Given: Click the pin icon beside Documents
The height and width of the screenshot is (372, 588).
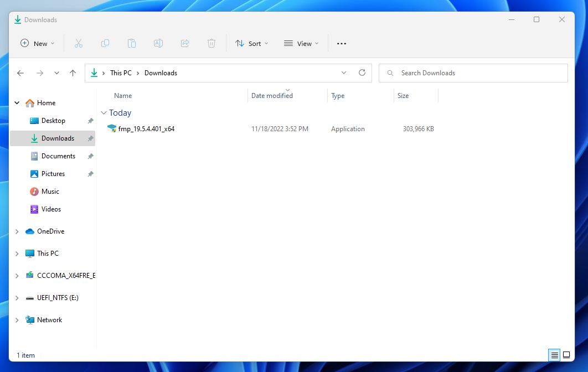Looking at the screenshot, I should coord(90,156).
